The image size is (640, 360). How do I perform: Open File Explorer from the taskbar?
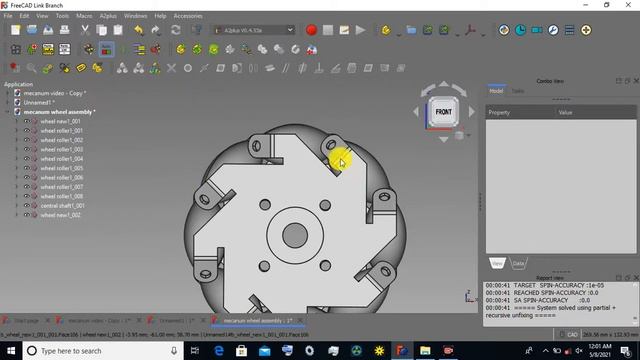[x=425, y=351]
